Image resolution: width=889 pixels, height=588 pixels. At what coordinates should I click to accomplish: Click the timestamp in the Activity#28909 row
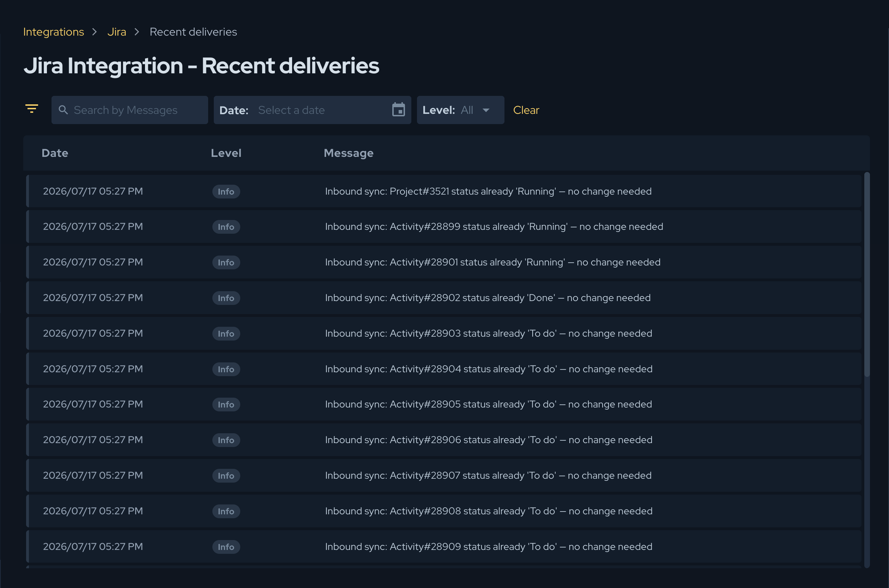(x=93, y=547)
